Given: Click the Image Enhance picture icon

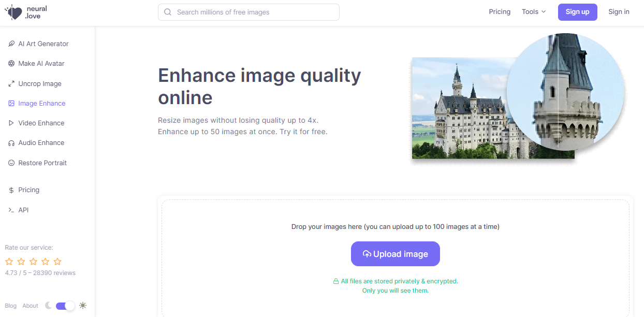Looking at the screenshot, I should [x=11, y=104].
